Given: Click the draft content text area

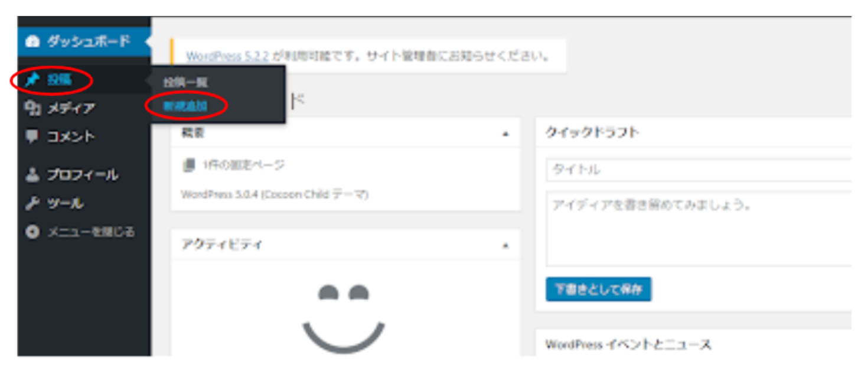Looking at the screenshot, I should 697,229.
